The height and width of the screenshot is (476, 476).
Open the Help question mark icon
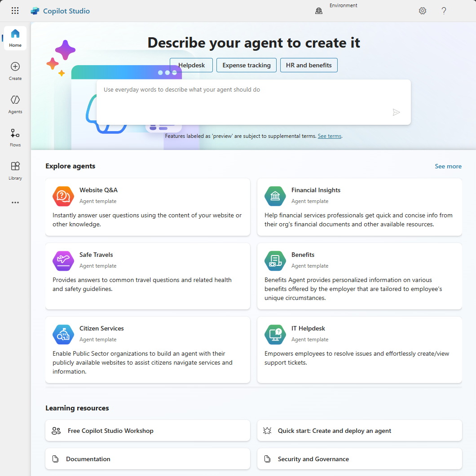444,11
